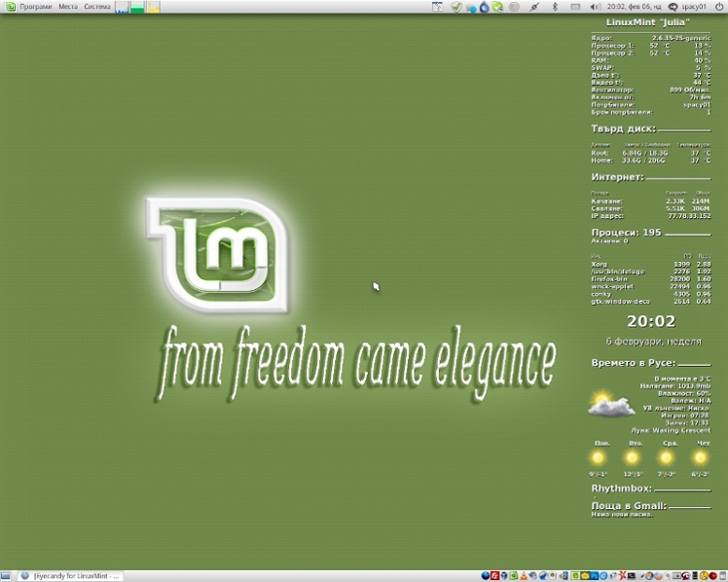Screen dimensions: 728x582
Task: Launch the blue globe browser icon
Action: pos(486,576)
